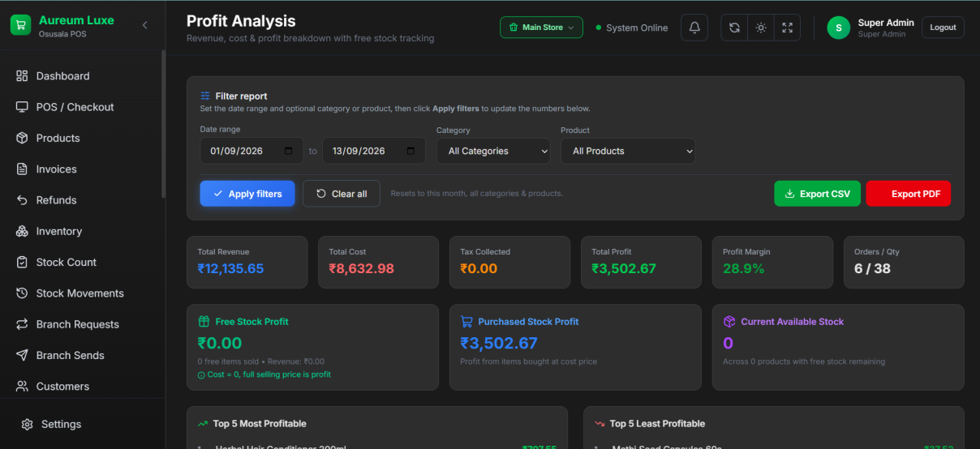The width and height of the screenshot is (980, 449).
Task: Click the Current Available Stock cube icon
Action: pyautogui.click(x=729, y=322)
